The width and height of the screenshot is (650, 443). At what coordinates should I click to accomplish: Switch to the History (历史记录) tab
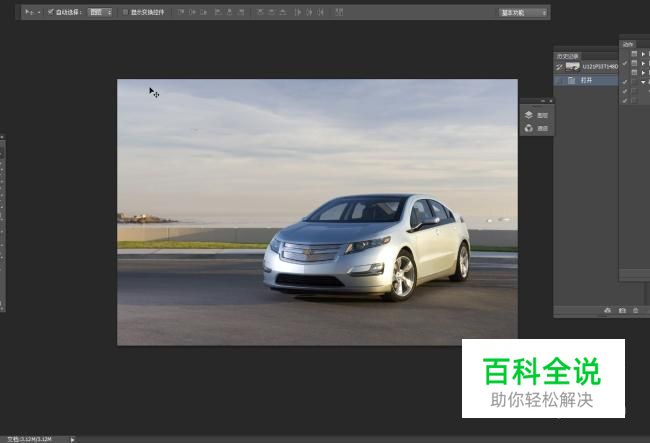[568, 55]
